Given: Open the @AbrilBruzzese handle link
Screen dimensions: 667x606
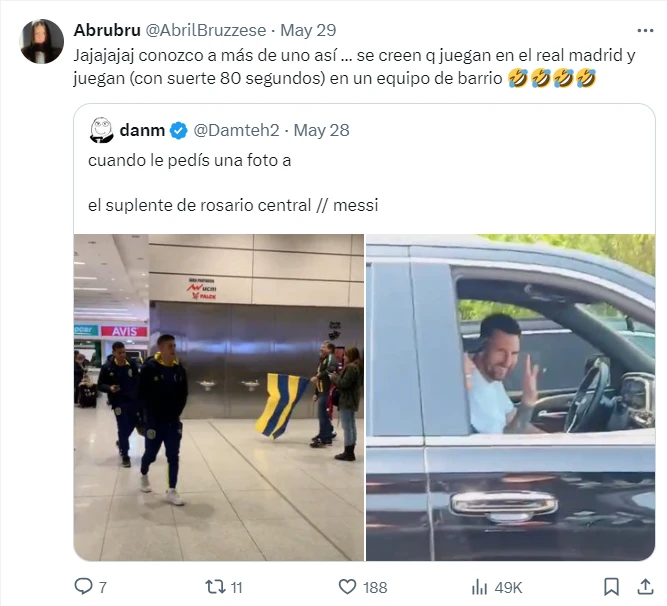Looking at the screenshot, I should coord(206,30).
